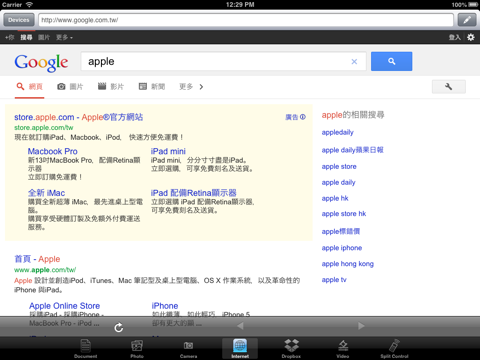Tap the battery indicator in status bar
Viewport: 480px width, 360px height.
[473, 5]
